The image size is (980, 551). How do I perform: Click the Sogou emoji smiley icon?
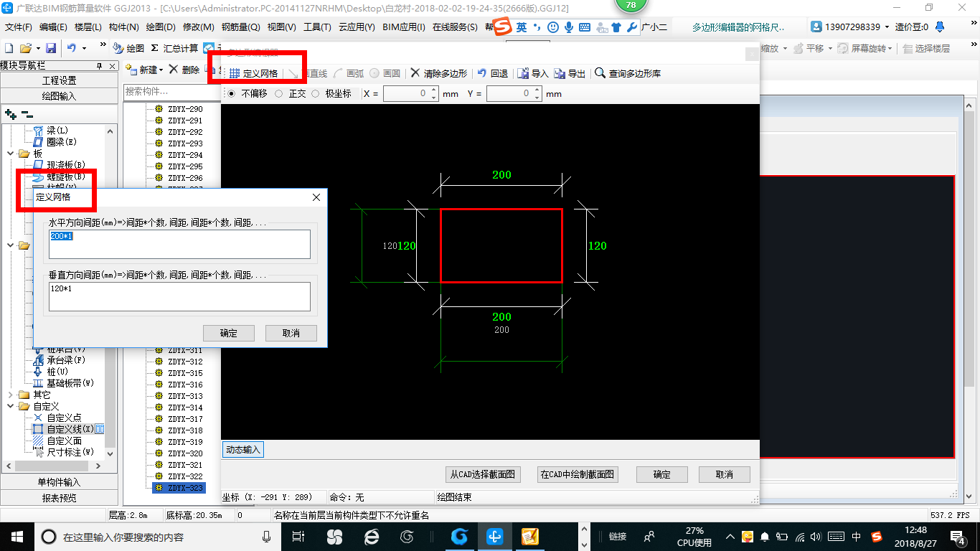click(553, 27)
